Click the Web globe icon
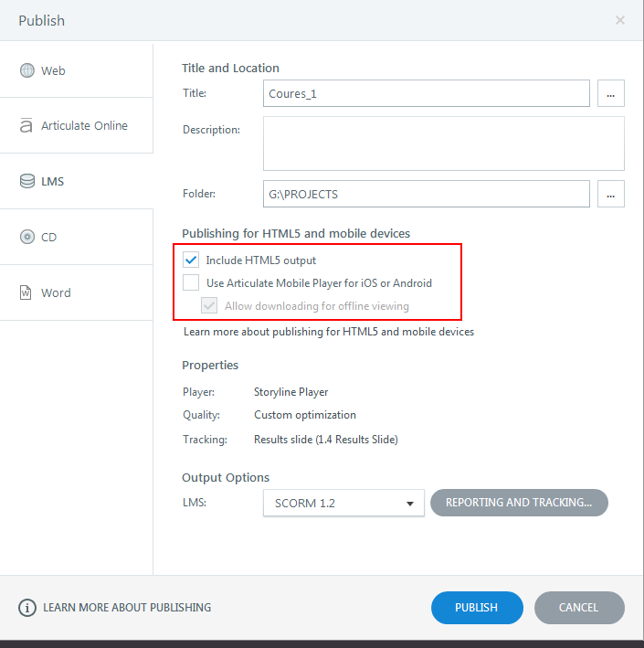 pyautogui.click(x=26, y=70)
